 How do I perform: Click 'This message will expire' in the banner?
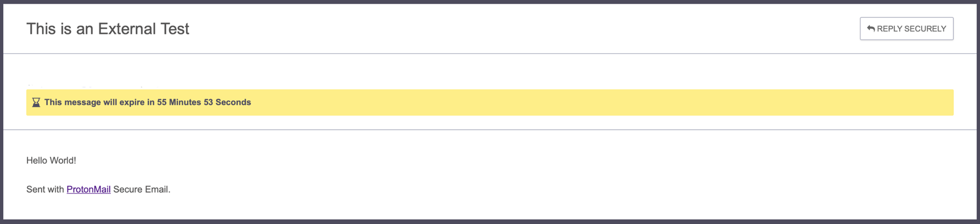click(x=94, y=102)
